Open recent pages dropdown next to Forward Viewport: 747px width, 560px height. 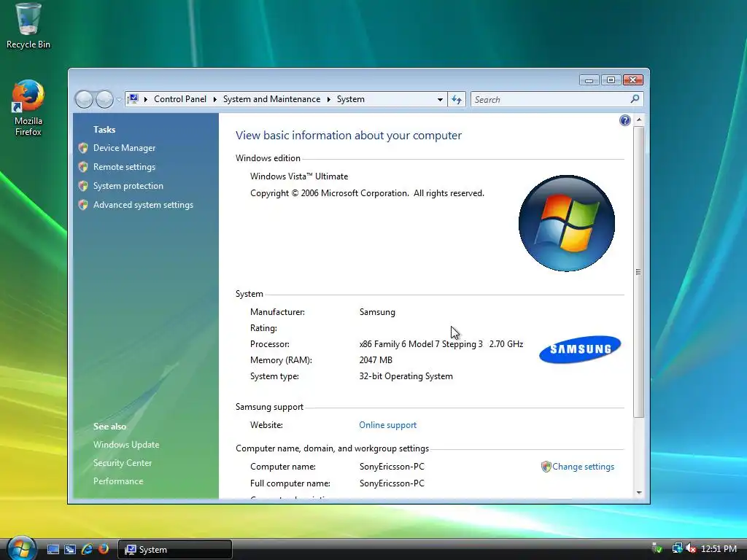click(119, 99)
